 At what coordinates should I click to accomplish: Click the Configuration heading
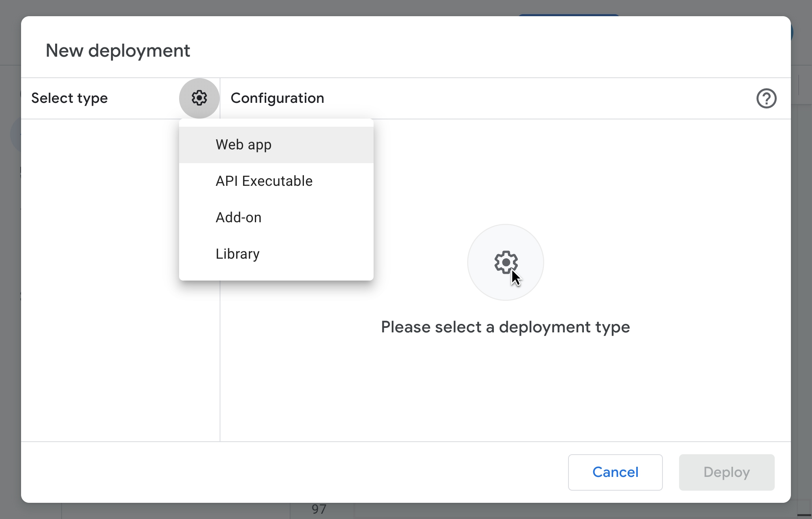(x=277, y=98)
